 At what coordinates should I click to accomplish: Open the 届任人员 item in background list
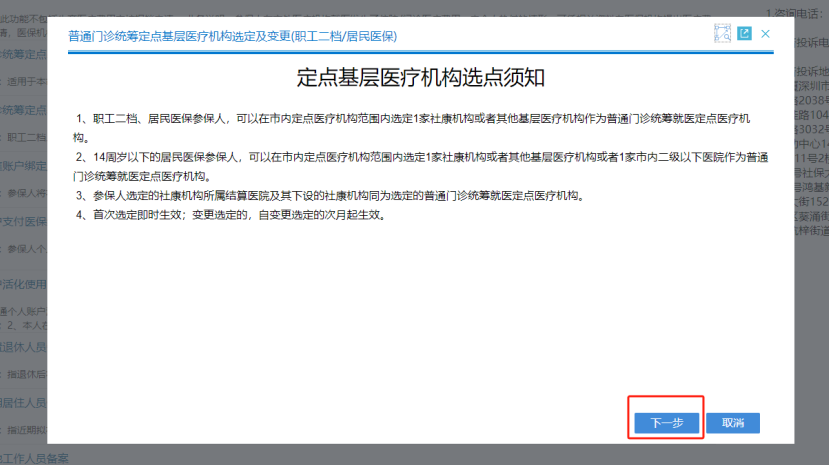pos(22,403)
